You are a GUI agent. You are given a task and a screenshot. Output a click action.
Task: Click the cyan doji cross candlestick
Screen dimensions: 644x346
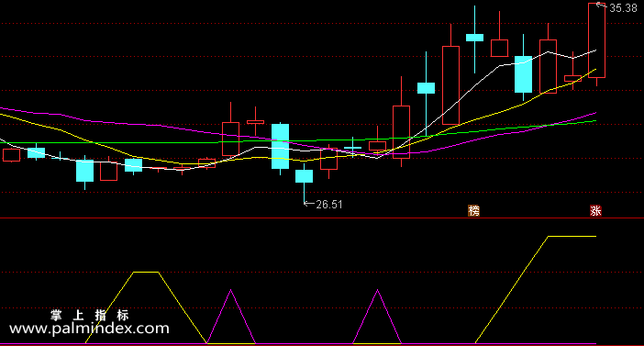pos(353,147)
